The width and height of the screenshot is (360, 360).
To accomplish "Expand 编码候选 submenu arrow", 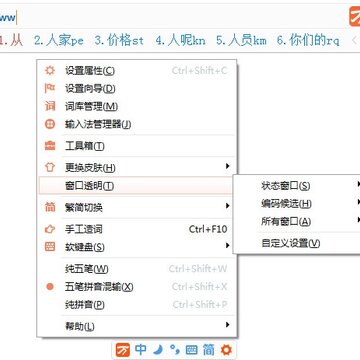I will click(358, 202).
